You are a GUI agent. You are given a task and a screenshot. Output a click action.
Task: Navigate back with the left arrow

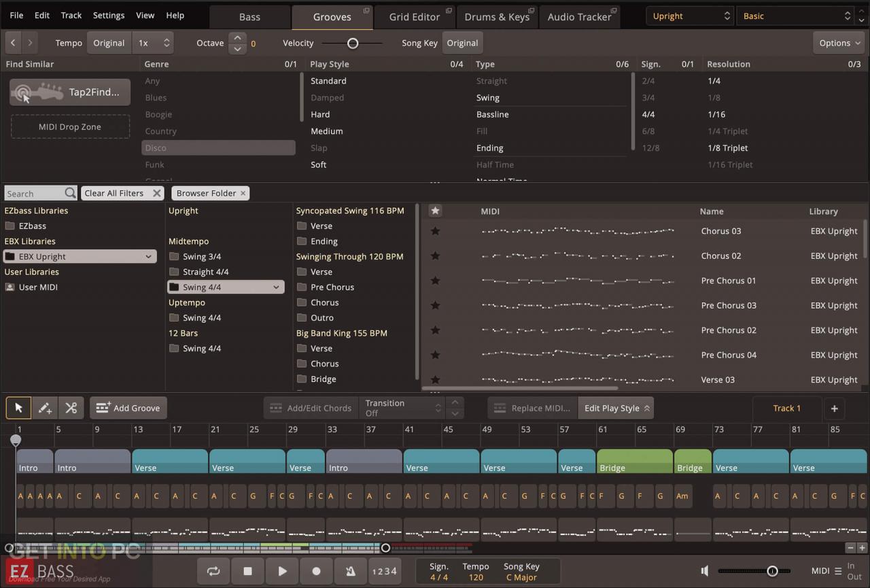[13, 43]
